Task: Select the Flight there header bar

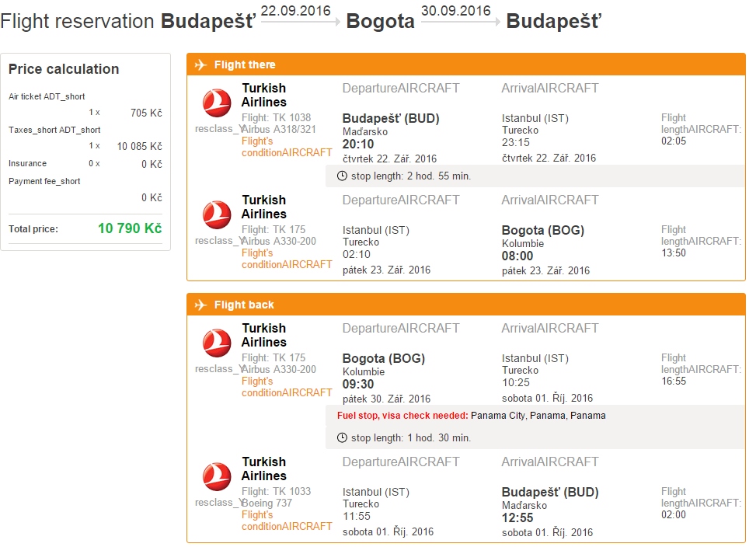Action: tap(466, 64)
